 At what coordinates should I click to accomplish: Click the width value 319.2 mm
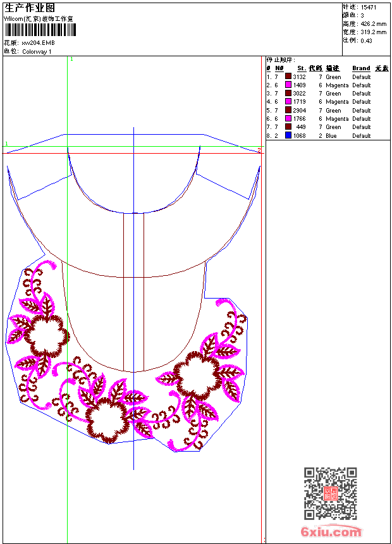[x=373, y=32]
